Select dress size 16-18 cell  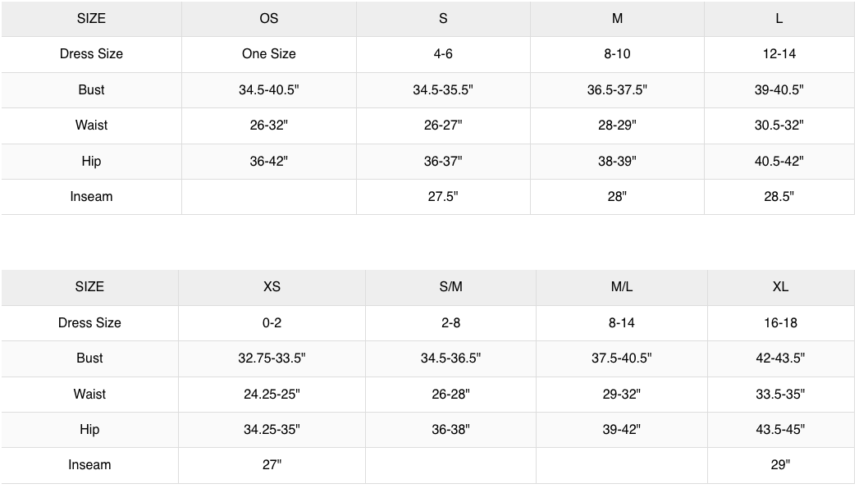(780, 323)
